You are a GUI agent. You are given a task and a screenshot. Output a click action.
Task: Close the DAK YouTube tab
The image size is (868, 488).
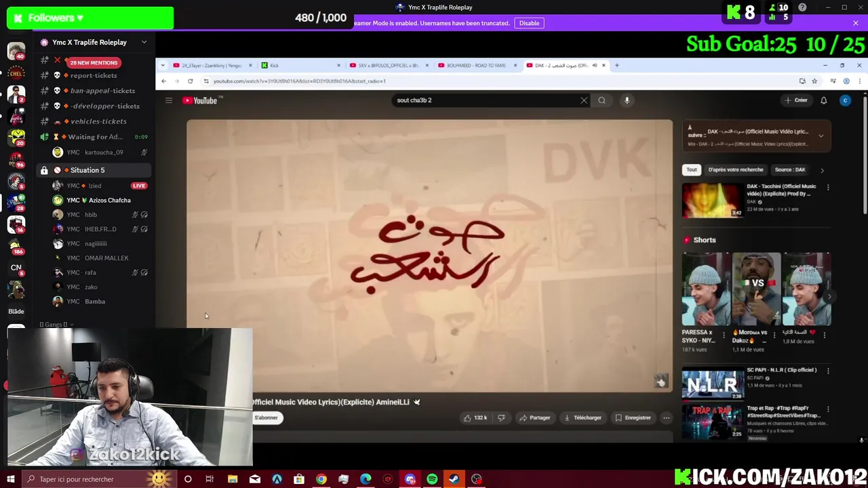pos(604,65)
